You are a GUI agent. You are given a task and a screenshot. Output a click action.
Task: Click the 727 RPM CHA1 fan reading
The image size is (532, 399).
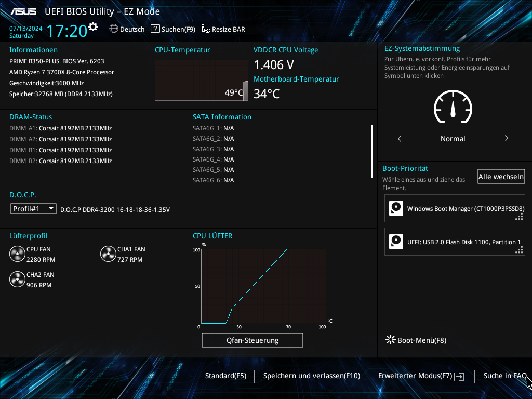[x=130, y=260]
